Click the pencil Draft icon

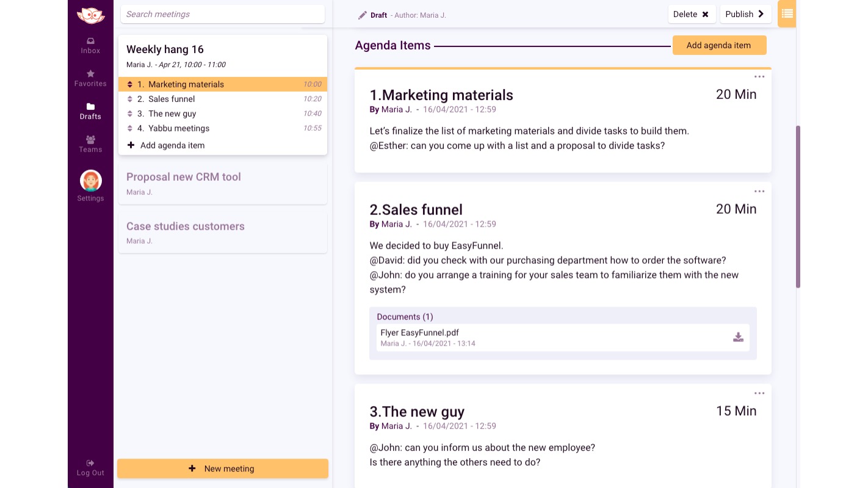pos(363,15)
